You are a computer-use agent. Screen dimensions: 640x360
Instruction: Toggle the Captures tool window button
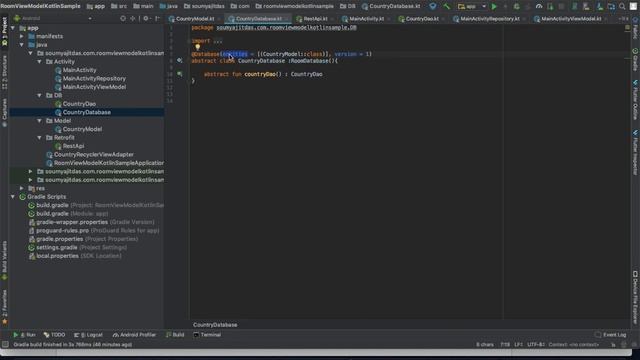click(4, 113)
